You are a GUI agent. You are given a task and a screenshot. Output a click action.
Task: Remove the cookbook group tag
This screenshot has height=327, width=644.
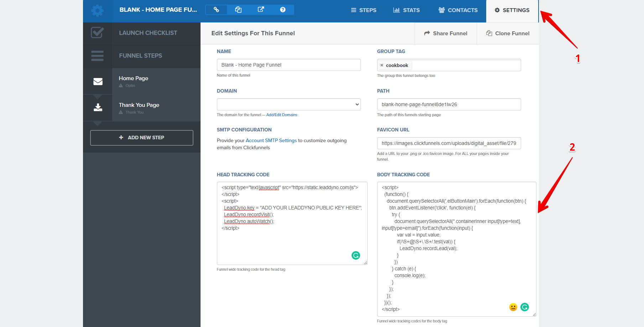click(382, 65)
